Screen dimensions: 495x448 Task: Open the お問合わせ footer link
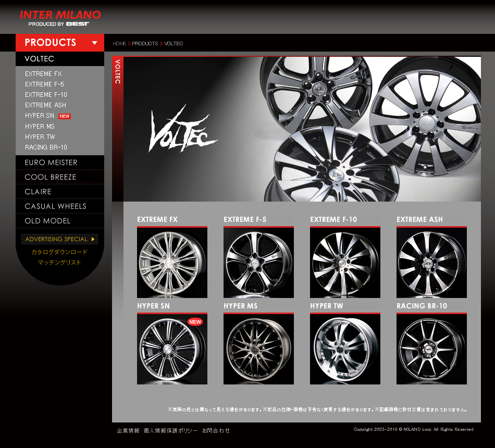[x=216, y=430]
